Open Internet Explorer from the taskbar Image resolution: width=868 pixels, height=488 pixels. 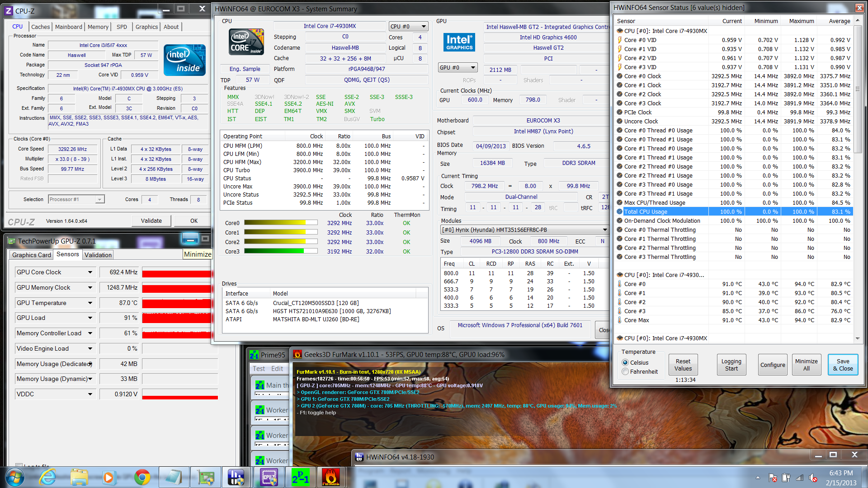(47, 477)
